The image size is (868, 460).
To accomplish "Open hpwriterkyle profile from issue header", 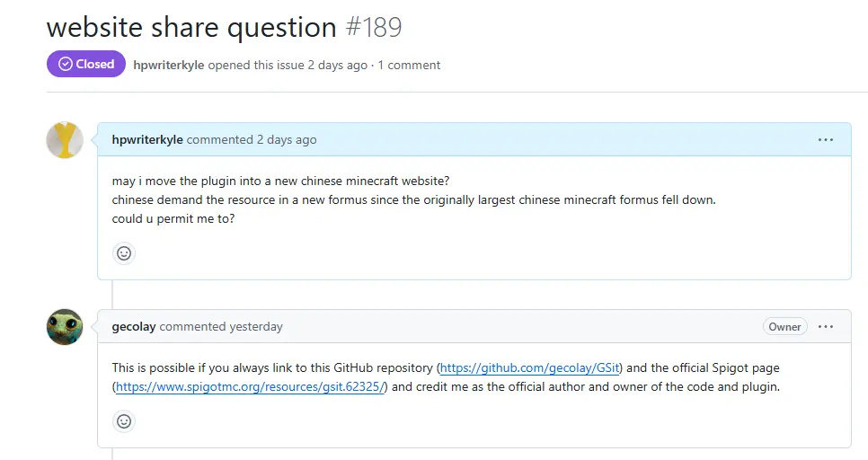I will (x=168, y=65).
